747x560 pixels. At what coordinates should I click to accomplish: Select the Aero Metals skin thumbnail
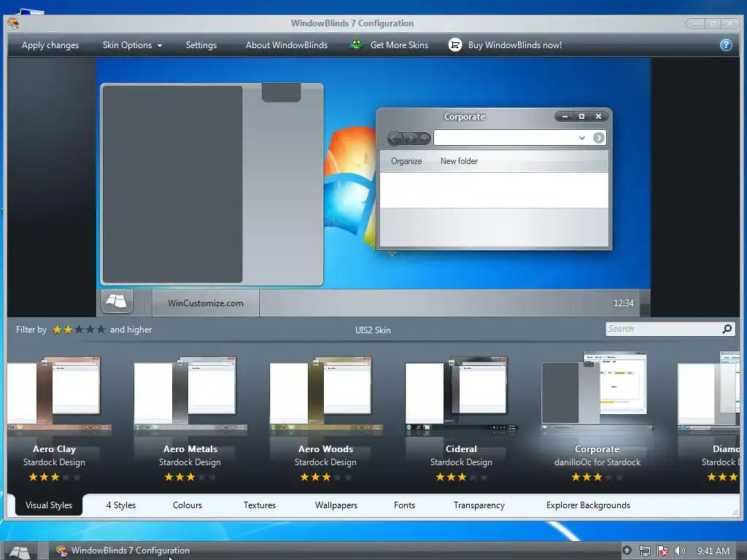[x=190, y=395]
